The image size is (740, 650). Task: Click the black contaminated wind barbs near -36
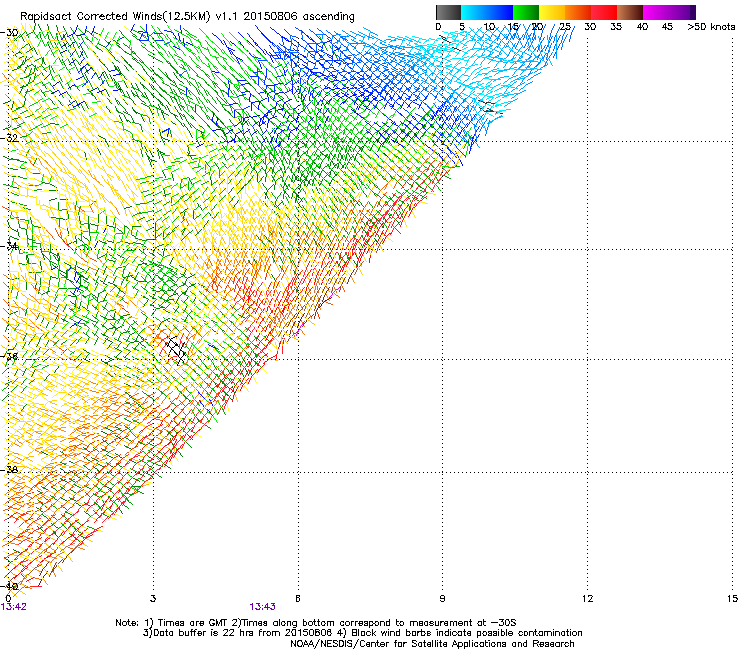click(177, 350)
